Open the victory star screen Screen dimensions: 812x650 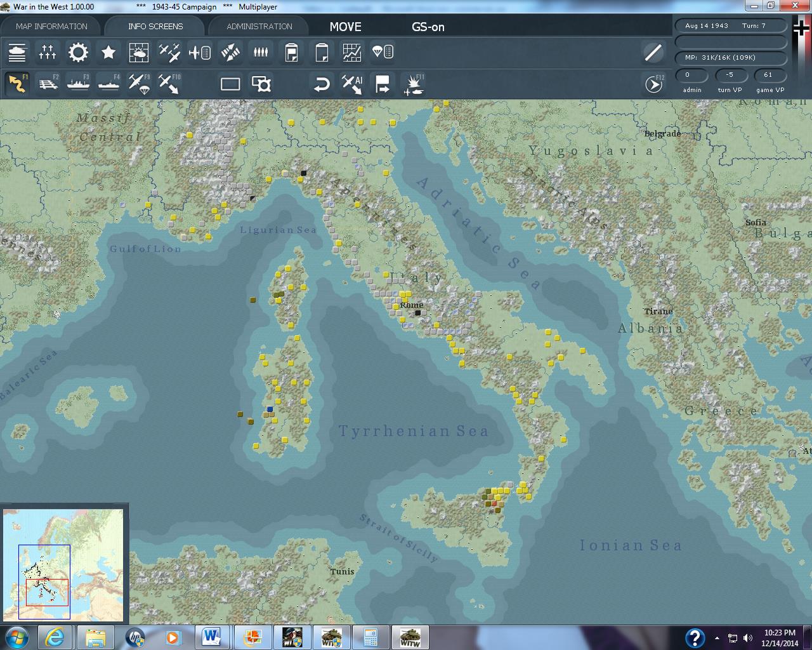pos(108,52)
